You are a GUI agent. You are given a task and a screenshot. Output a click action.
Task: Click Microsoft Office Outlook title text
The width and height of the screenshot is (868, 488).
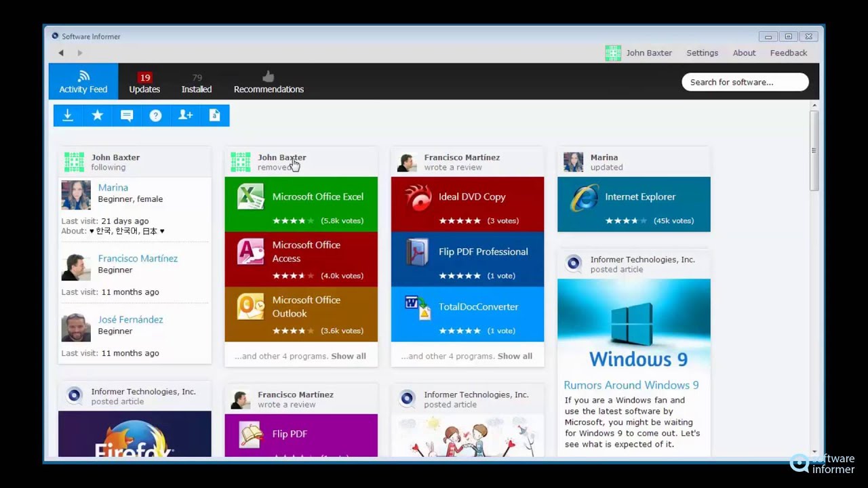tap(307, 306)
